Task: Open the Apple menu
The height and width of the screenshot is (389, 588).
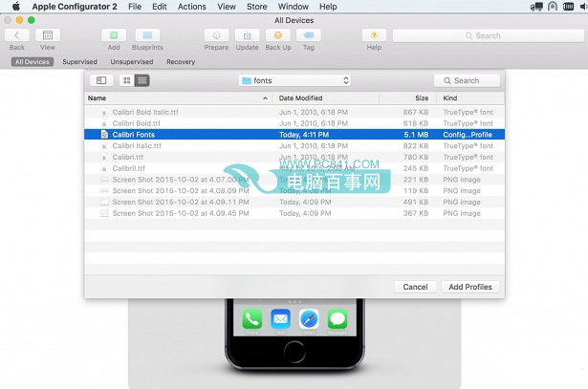Action: point(16,7)
